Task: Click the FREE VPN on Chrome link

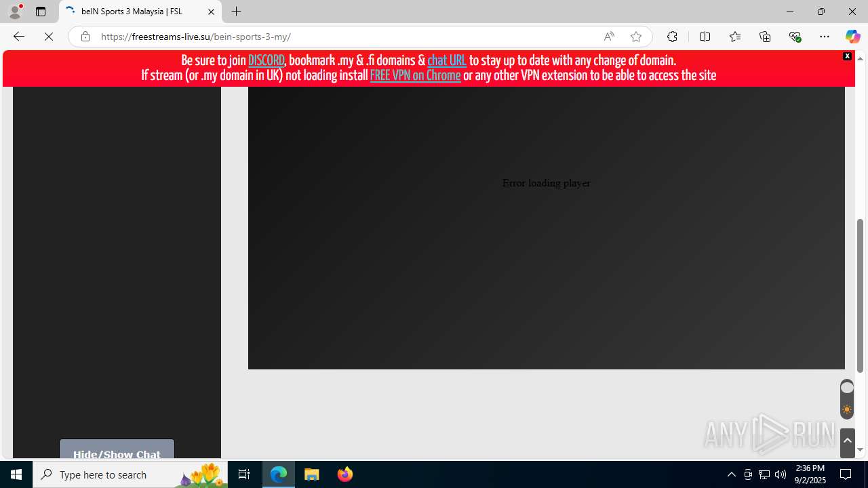Action: (x=415, y=75)
